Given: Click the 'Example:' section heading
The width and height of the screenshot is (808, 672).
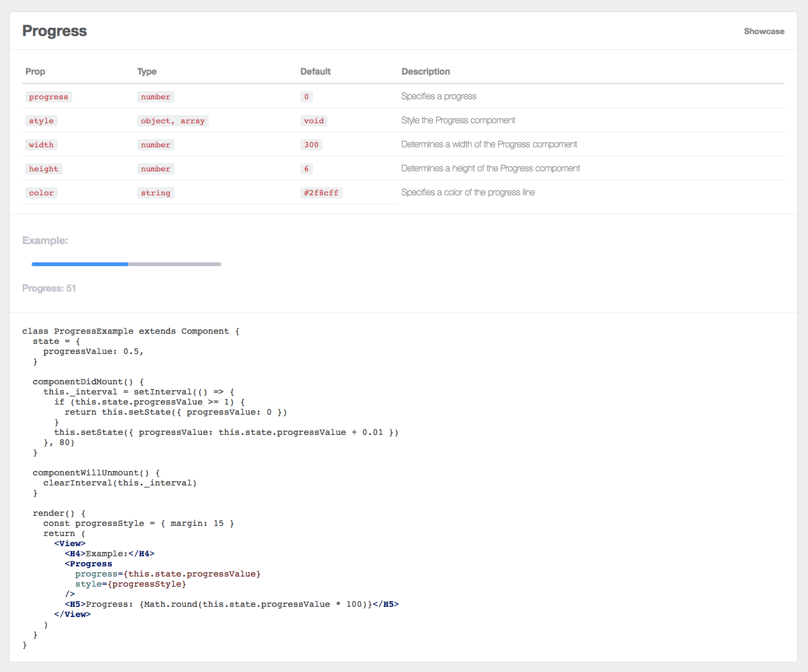Looking at the screenshot, I should pos(45,240).
